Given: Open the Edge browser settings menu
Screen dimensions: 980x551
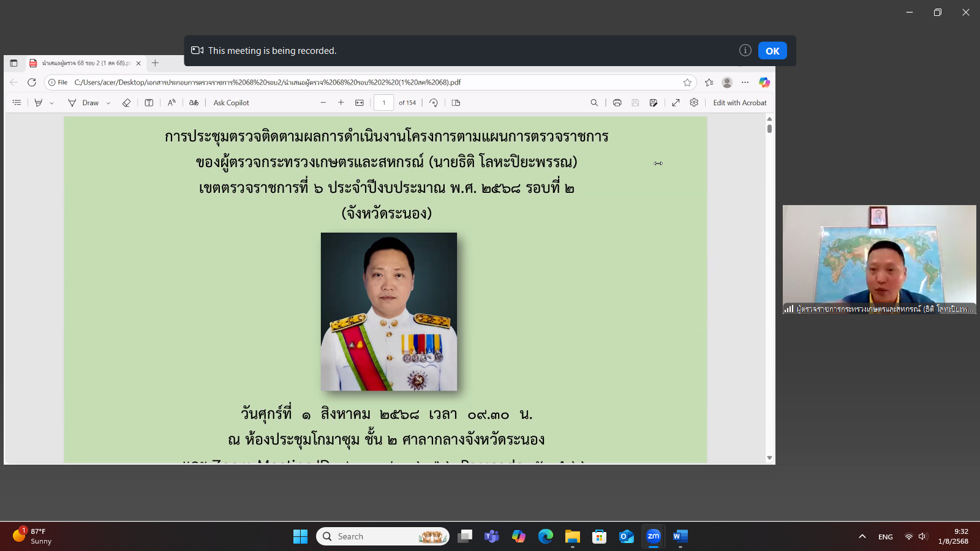Looking at the screenshot, I should pyautogui.click(x=745, y=82).
